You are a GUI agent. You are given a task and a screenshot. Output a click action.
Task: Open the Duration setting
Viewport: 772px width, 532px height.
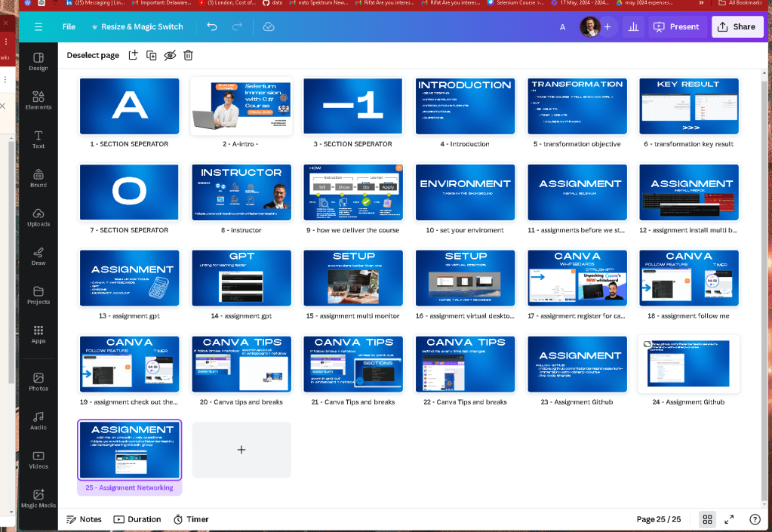(137, 519)
